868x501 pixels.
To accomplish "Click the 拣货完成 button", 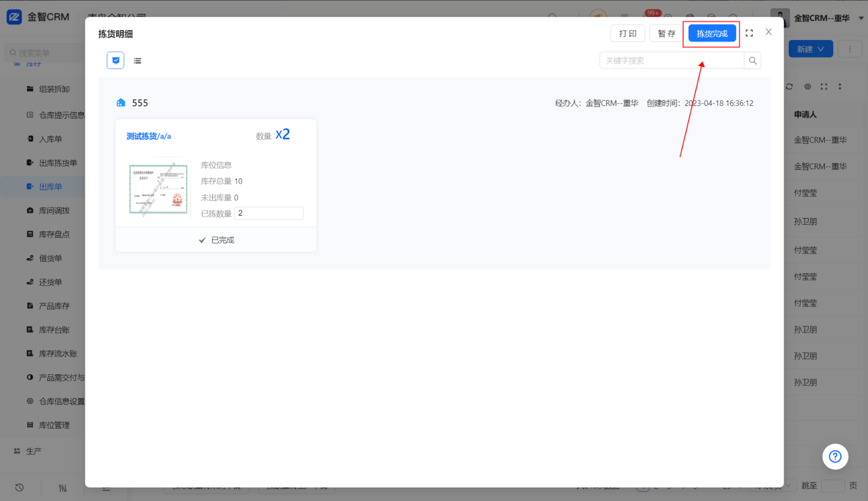I will point(712,33).
